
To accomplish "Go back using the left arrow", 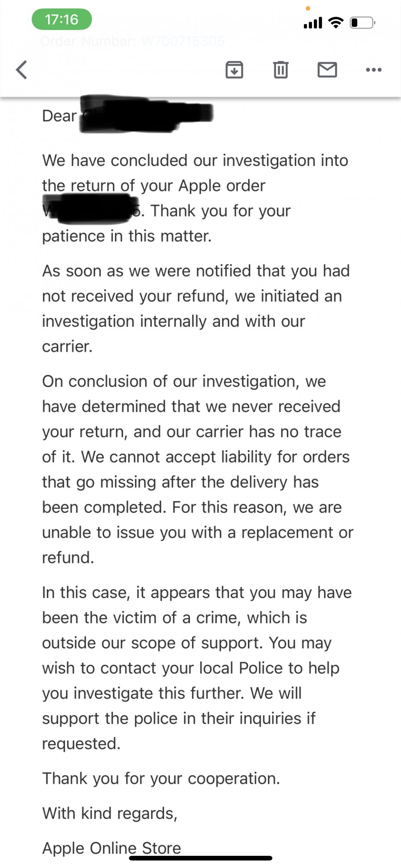I will click(22, 70).
